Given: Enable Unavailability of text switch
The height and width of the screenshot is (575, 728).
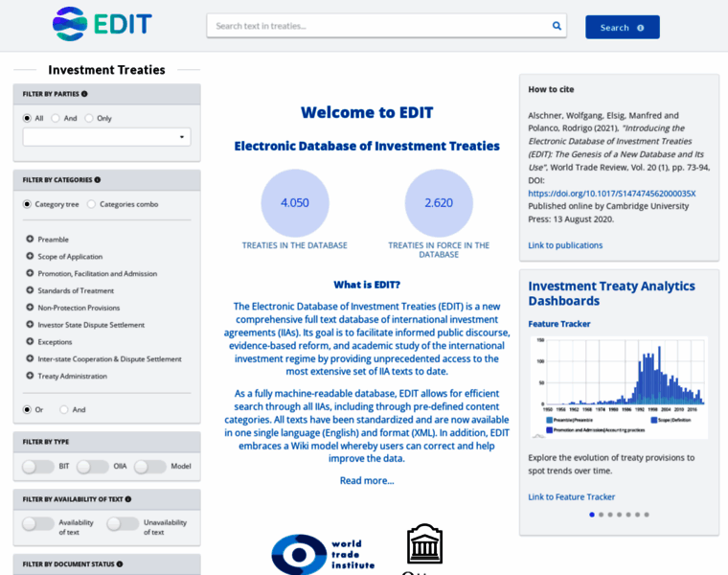Looking at the screenshot, I should [123, 524].
